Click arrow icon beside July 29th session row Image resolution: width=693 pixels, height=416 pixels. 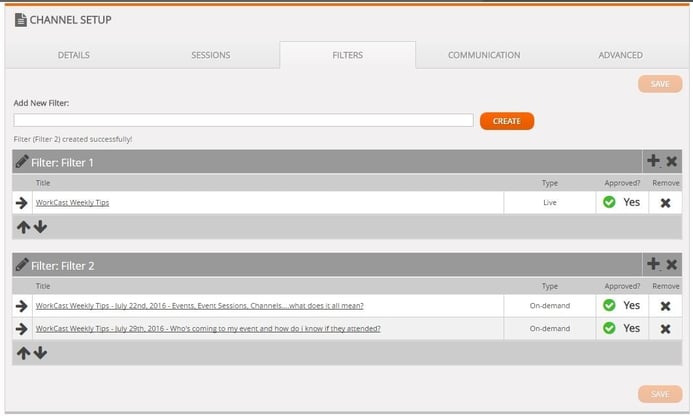(22, 329)
